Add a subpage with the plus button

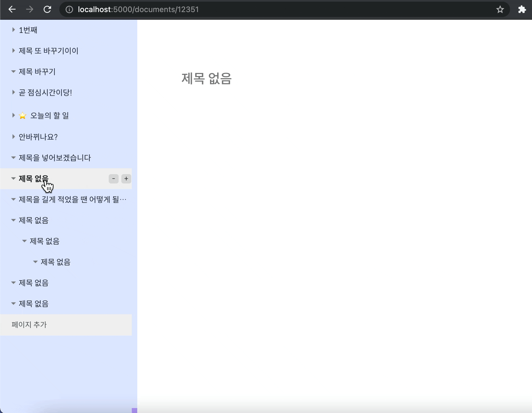[126, 179]
